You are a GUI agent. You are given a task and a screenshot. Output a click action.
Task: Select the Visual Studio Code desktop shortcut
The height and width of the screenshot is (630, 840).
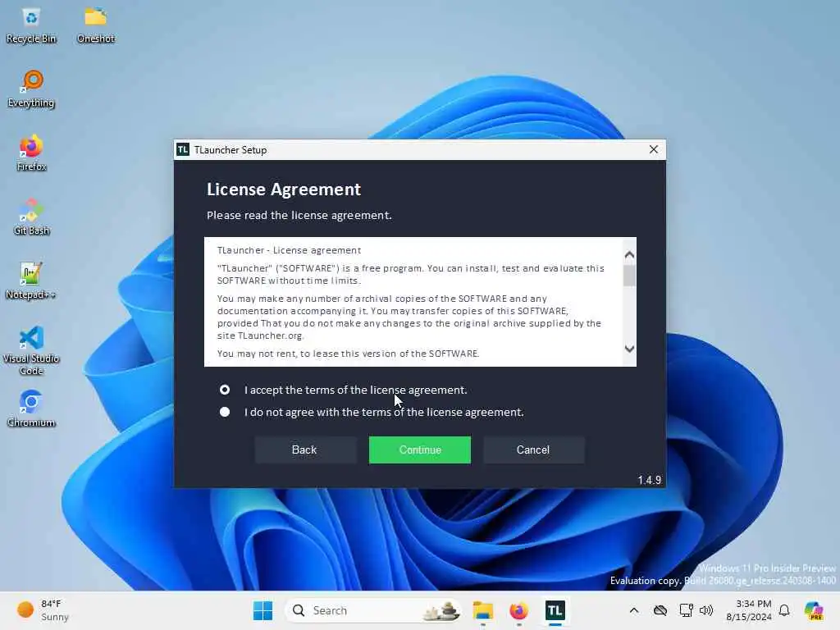(x=31, y=351)
